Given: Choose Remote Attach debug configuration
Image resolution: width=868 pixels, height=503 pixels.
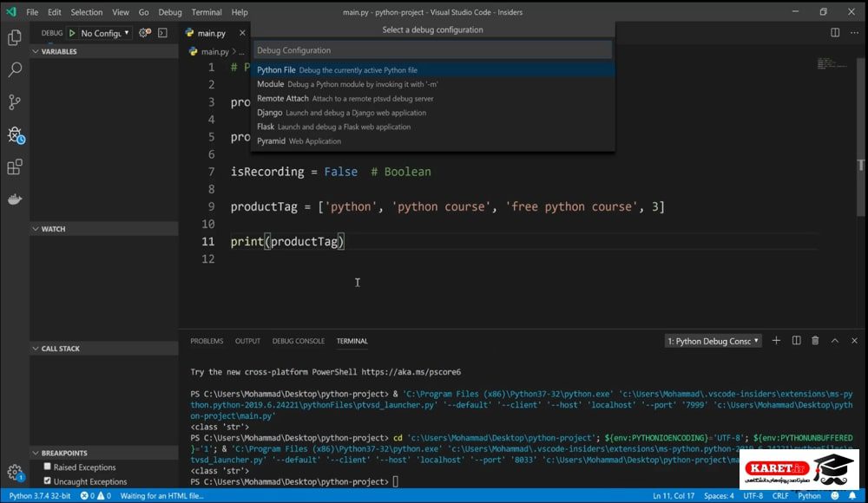Looking at the screenshot, I should point(432,99).
